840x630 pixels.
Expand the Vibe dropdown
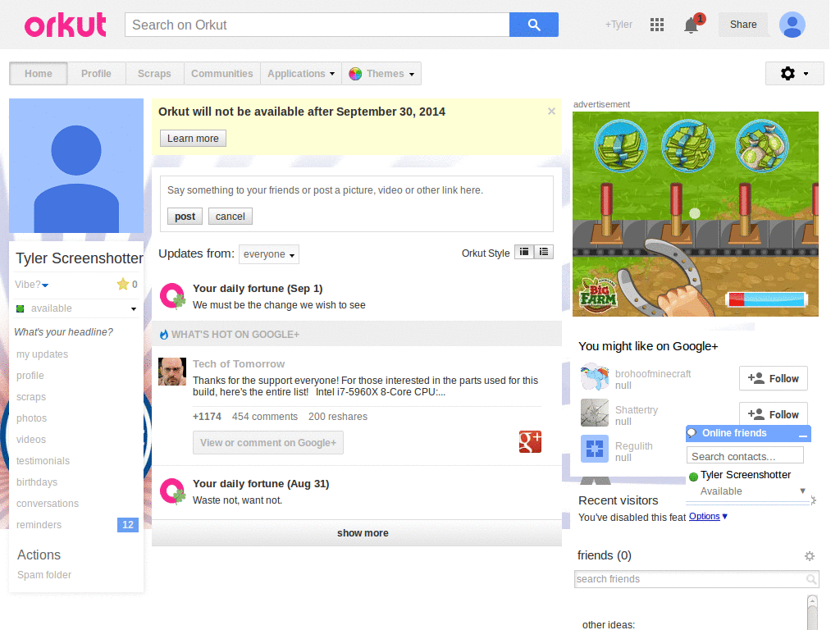coord(46,285)
